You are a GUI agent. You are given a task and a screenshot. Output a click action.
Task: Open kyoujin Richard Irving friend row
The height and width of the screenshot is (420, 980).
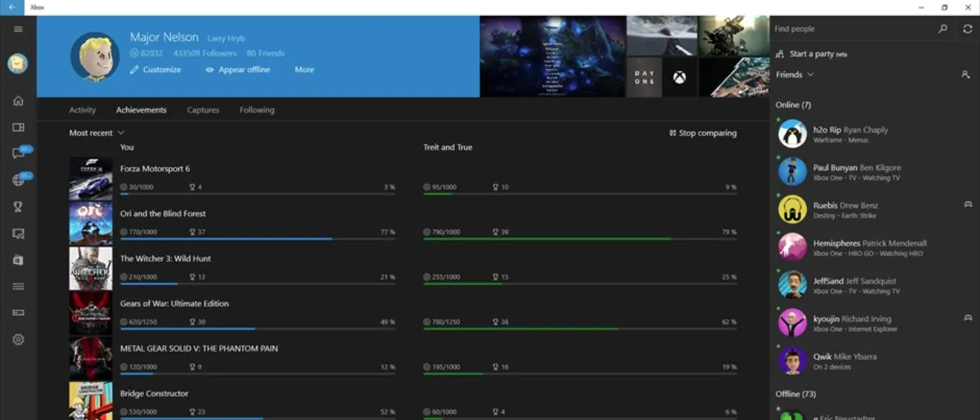click(x=874, y=323)
